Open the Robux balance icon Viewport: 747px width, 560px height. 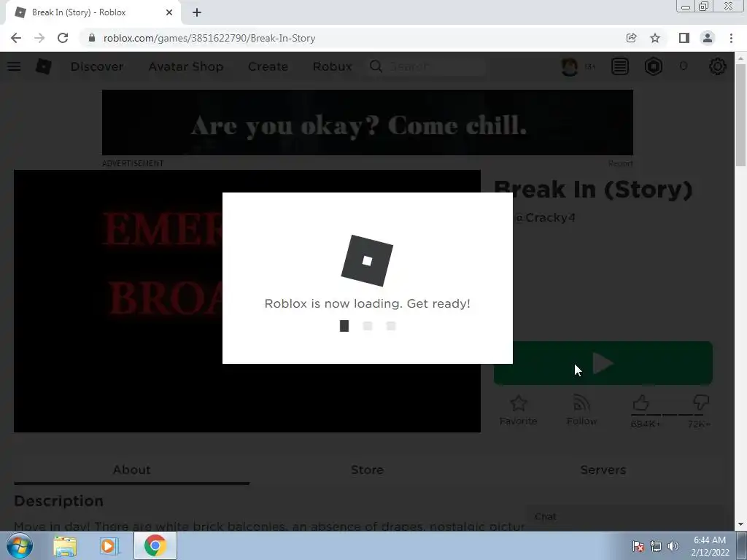654,66
